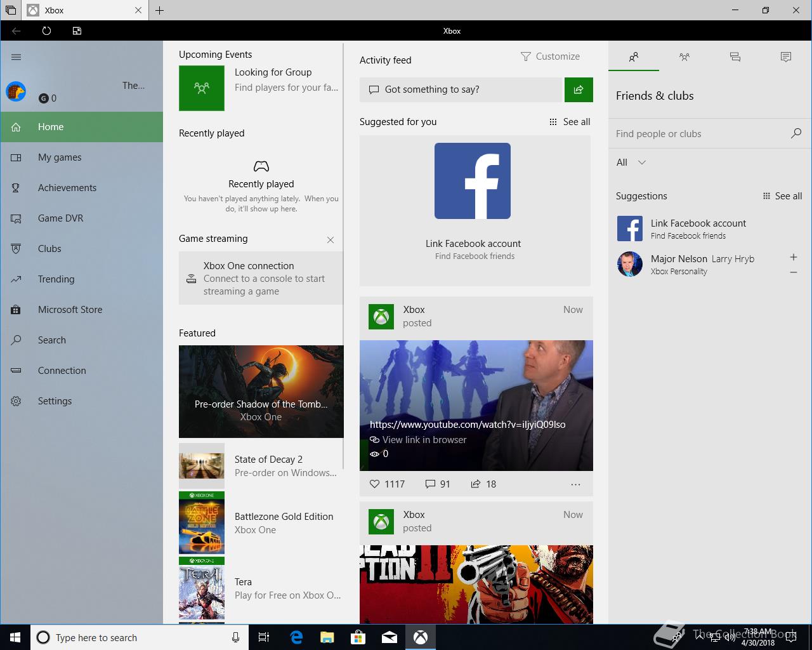
Task: Open a new tab with plus
Action: coord(160,10)
